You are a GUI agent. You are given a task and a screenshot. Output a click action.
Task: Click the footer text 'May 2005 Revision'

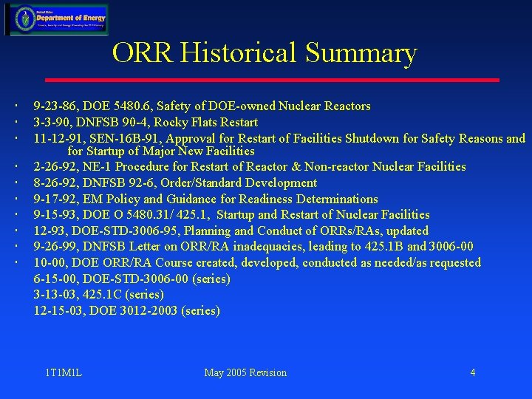(x=245, y=373)
